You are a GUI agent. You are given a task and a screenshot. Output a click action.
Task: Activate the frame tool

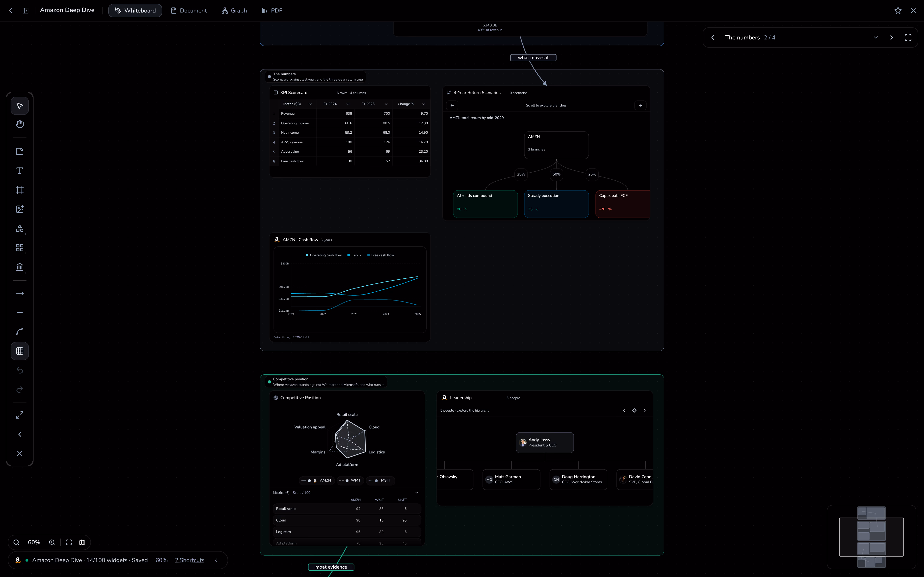20,190
